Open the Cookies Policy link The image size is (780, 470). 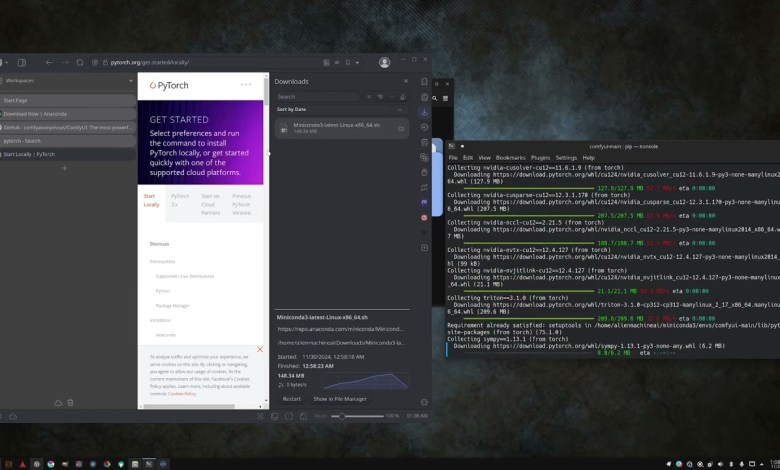tap(182, 393)
